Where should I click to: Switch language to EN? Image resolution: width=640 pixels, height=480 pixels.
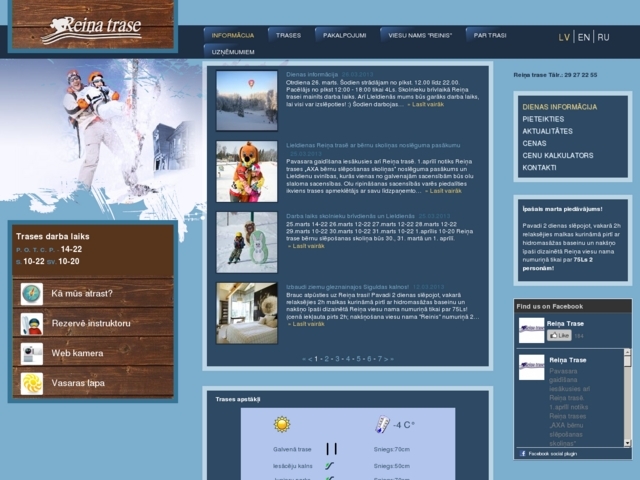584,37
